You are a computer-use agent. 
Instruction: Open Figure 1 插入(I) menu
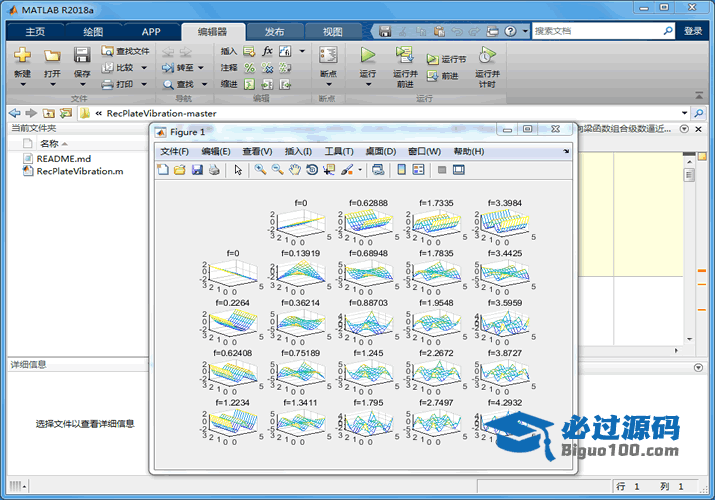[298, 151]
